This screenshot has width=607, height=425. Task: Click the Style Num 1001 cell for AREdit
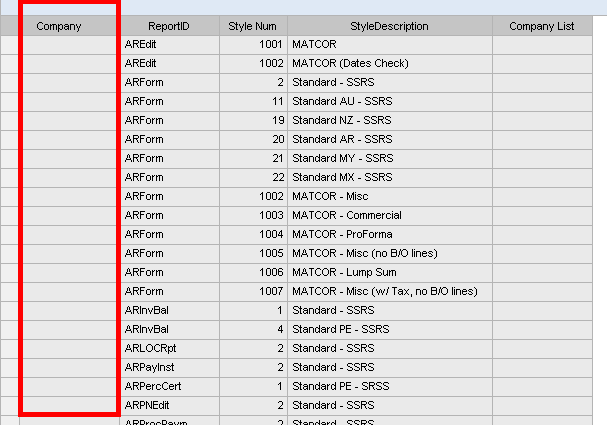(x=254, y=45)
